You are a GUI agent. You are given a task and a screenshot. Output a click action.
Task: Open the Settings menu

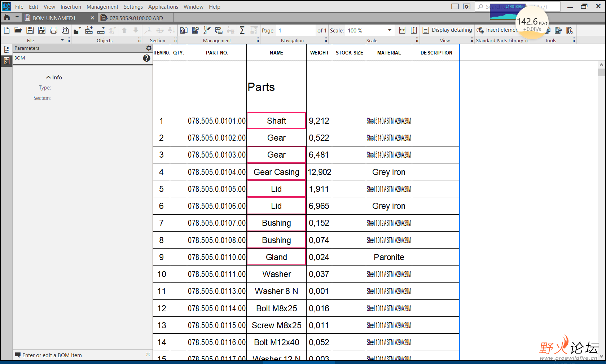133,7
